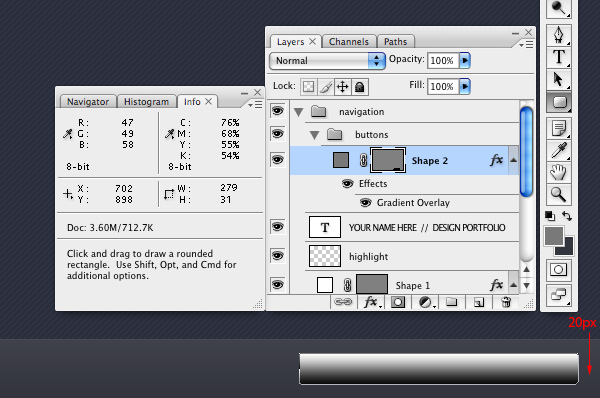Open the Opacity slider arrow
Viewport: 600px width, 398px height.
[x=465, y=60]
